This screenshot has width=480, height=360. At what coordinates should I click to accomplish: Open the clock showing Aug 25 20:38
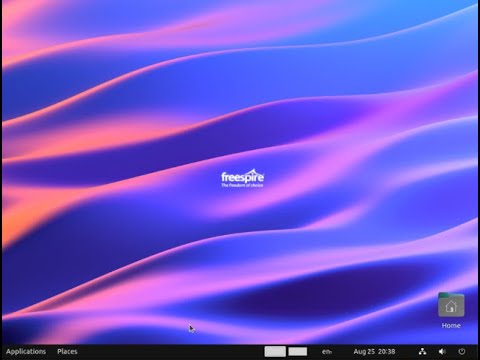click(x=374, y=352)
